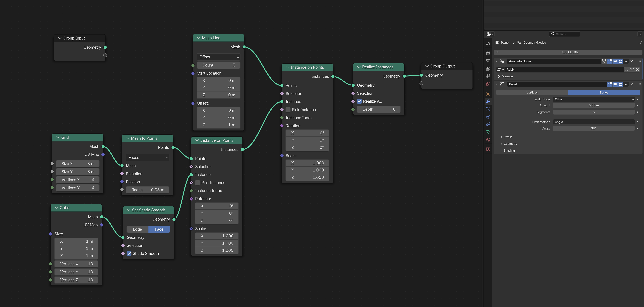
Task: Toggle GeometryNodes viewport display
Action: click(615, 61)
